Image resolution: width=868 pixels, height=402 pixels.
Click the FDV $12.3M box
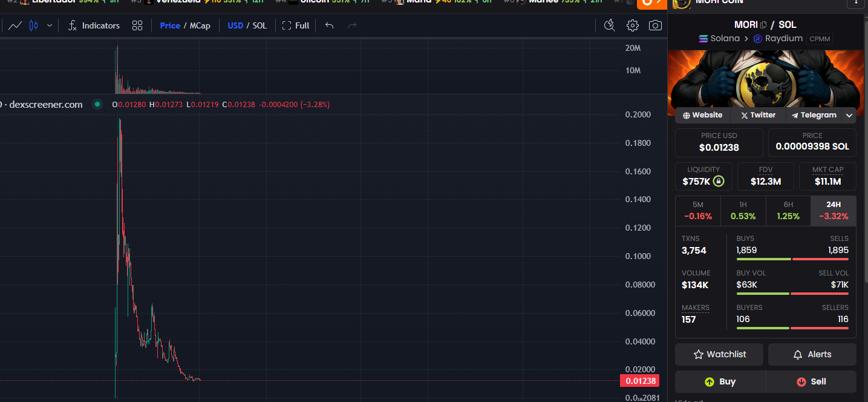click(765, 176)
